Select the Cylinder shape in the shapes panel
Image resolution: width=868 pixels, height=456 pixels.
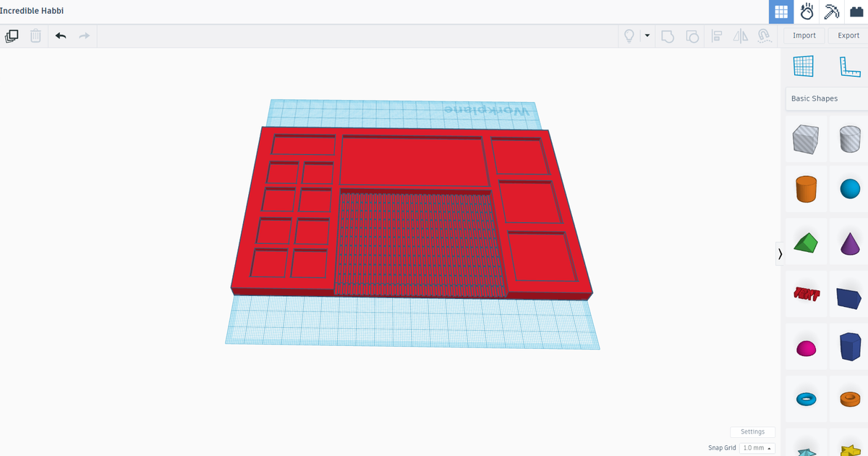click(x=849, y=139)
